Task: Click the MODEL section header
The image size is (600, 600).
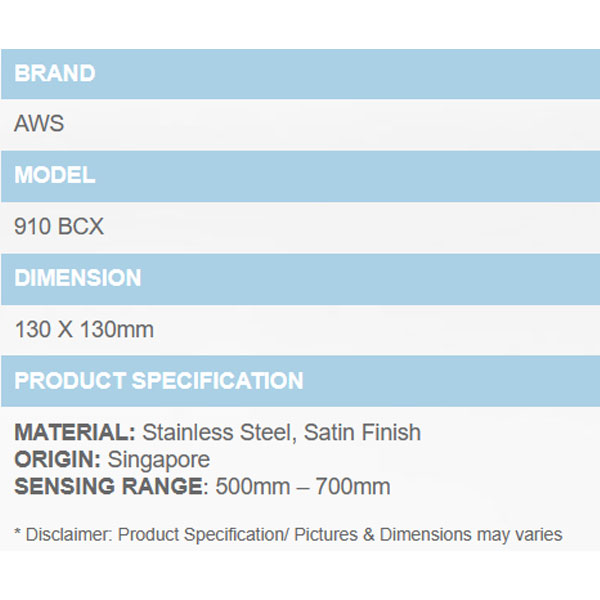Action: click(x=55, y=176)
